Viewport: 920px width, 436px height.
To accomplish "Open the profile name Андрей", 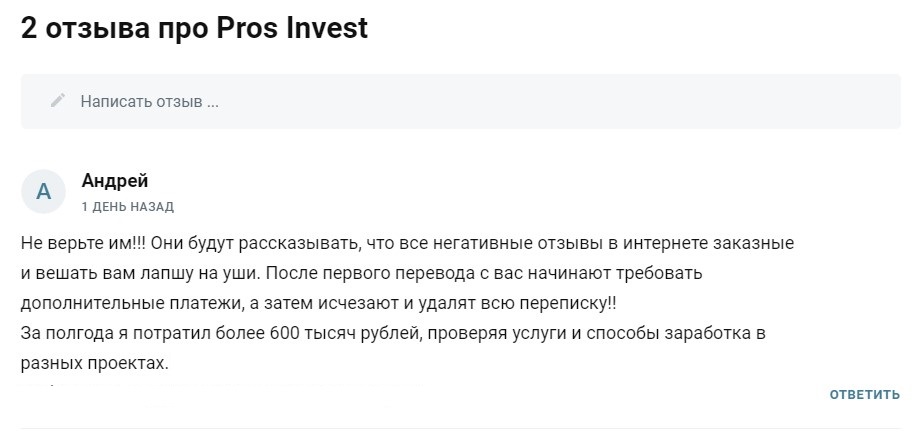I will pyautogui.click(x=114, y=181).
